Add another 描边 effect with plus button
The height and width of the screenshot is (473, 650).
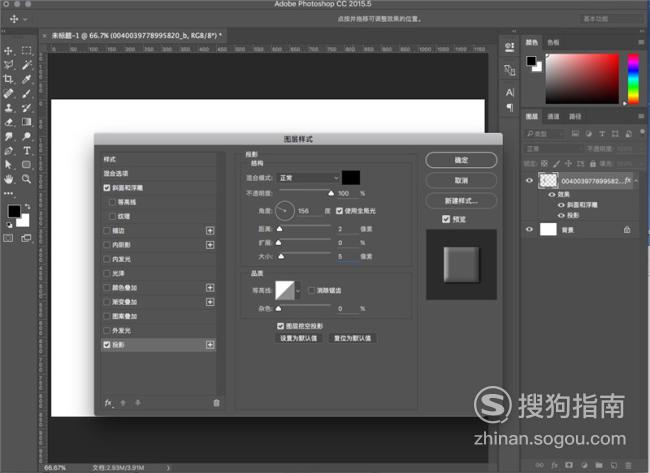[x=210, y=230]
